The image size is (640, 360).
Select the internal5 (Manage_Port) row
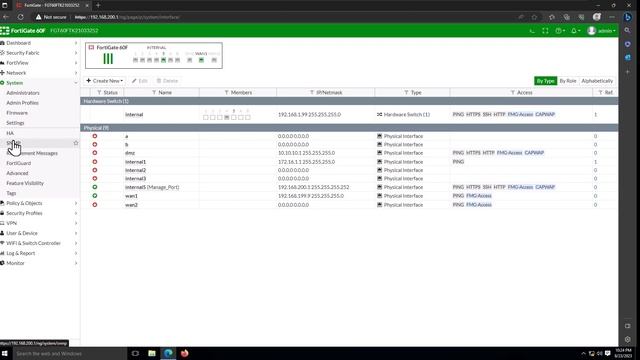[349, 187]
